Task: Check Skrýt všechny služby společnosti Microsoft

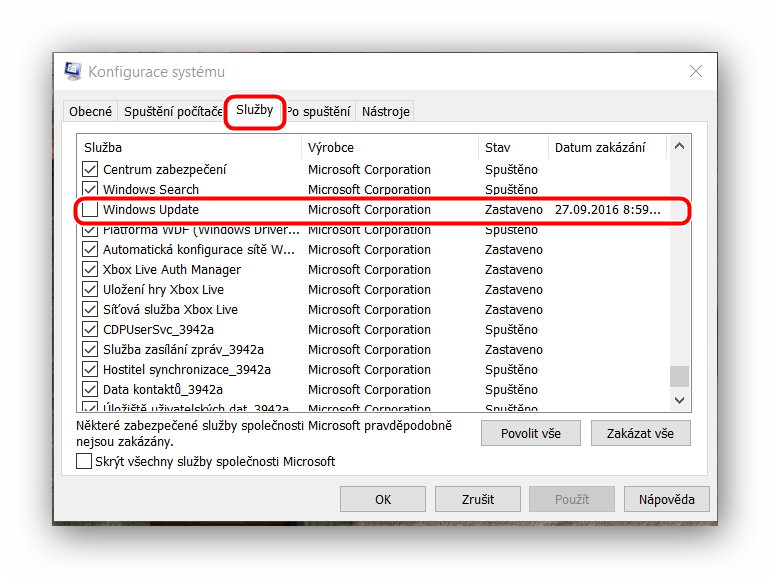Action: (84, 462)
